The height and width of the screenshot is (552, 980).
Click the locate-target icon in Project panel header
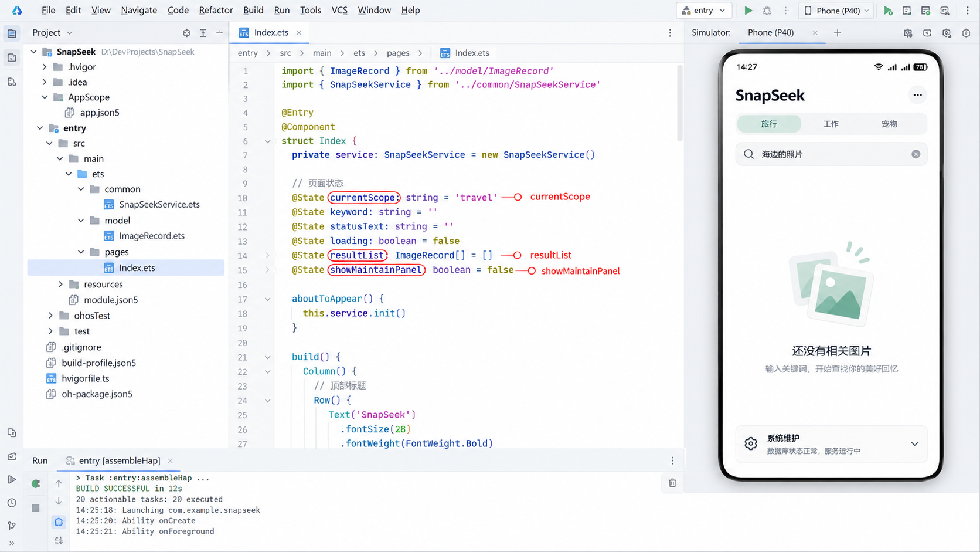[x=186, y=33]
